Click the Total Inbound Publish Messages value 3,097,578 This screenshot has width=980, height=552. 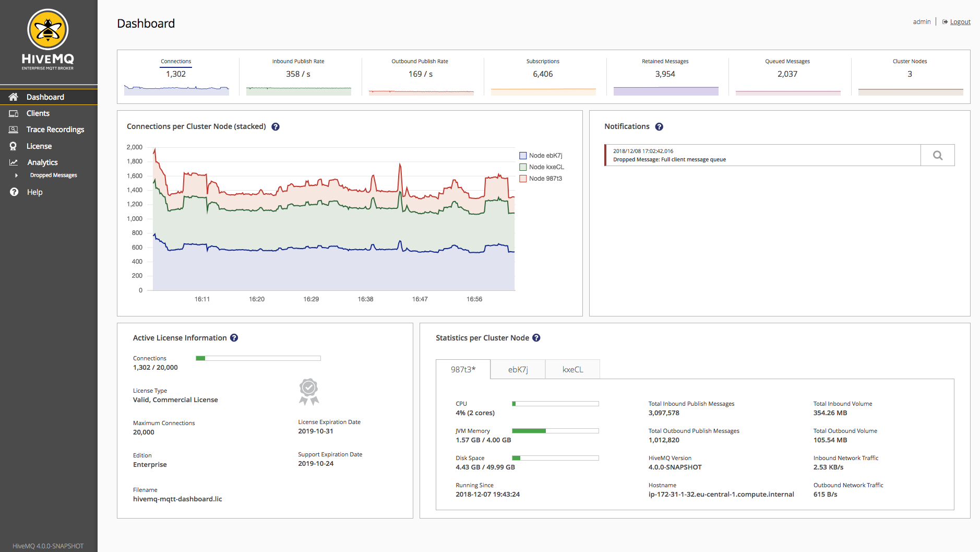pyautogui.click(x=664, y=413)
